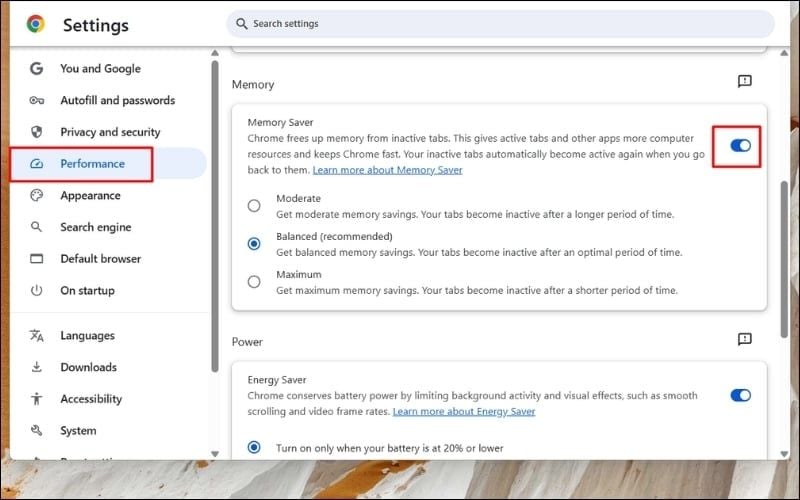Click the accessibility figure icon in sidebar
Viewport: 800px width, 500px height.
coord(36,398)
